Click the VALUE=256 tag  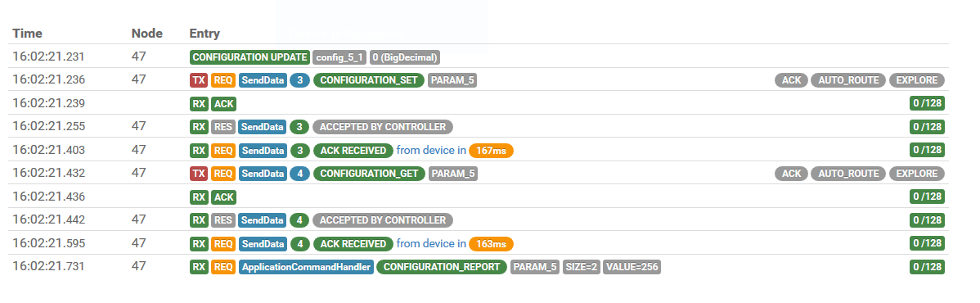(632, 267)
